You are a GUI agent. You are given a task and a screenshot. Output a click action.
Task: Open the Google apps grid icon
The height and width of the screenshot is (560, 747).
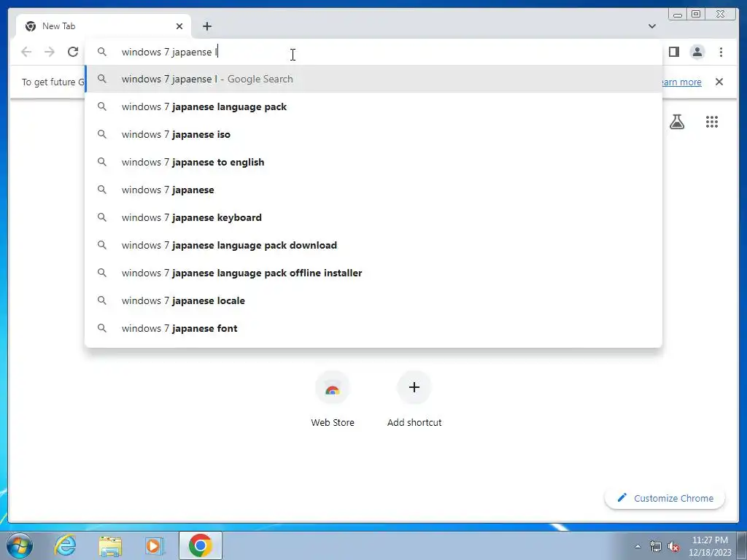712,122
